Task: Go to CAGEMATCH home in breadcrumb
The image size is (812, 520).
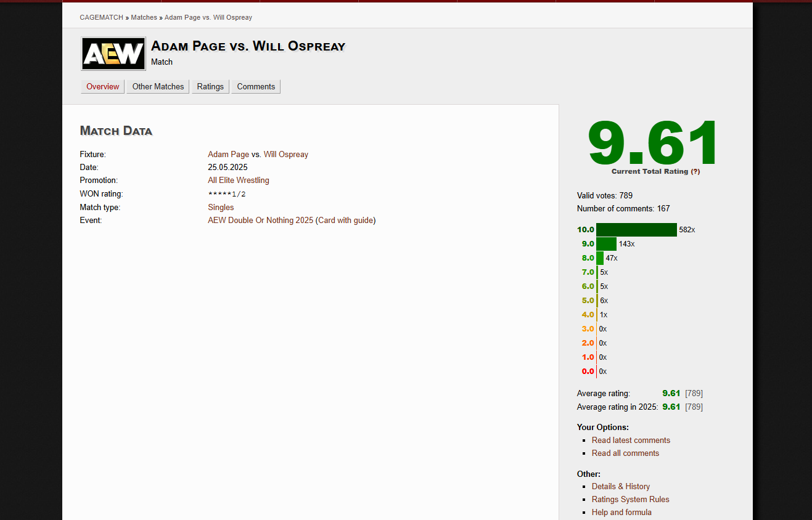Action: point(102,17)
